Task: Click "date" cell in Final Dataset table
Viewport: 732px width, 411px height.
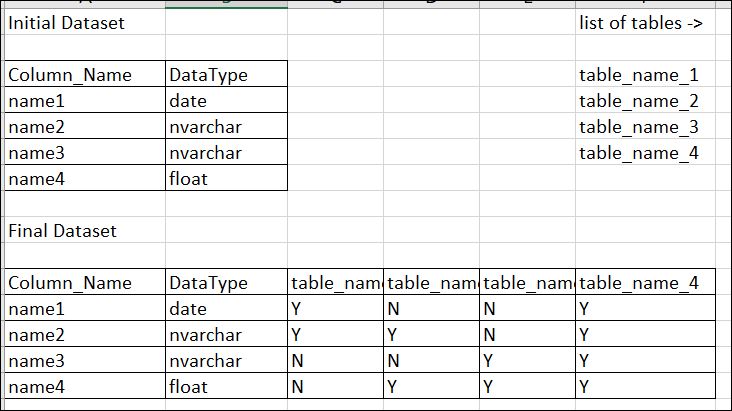Action: (x=188, y=309)
